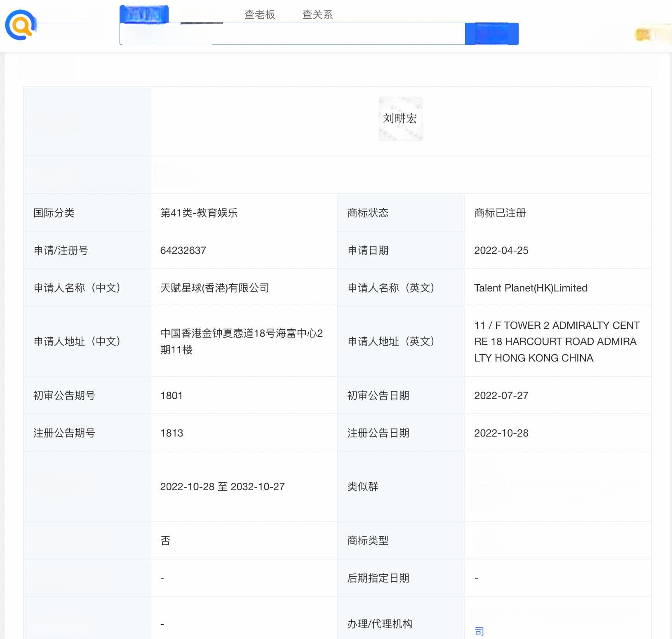This screenshot has height=639, width=672.
Task: Select the Chinese address 中国香港金钟夏悫道18号
Action: pos(218,333)
